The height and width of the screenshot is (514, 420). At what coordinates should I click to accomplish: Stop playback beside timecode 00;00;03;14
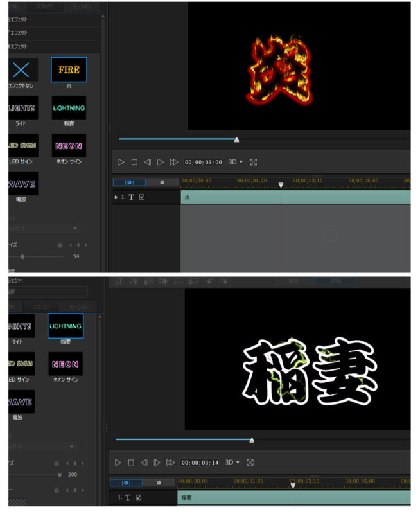(130, 463)
